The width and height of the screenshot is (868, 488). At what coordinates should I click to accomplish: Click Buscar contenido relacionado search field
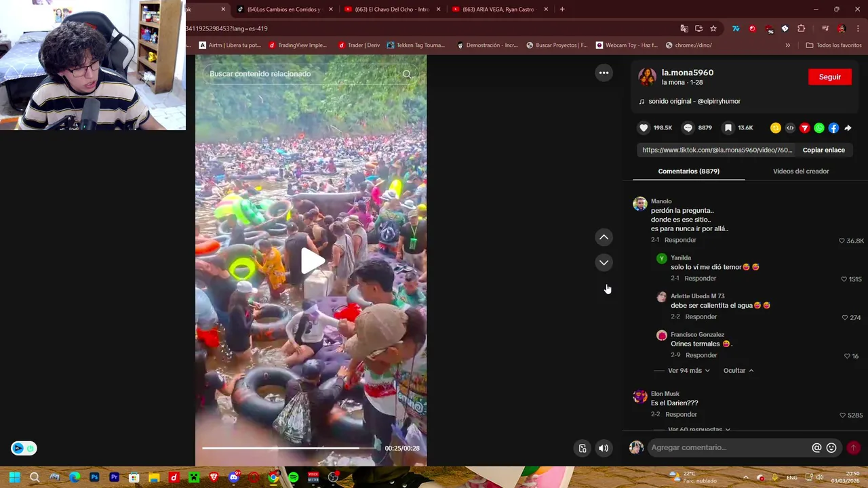(x=304, y=74)
